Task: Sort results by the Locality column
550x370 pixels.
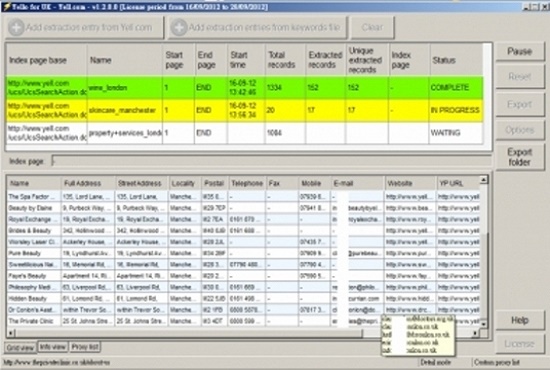Action: tap(185, 183)
